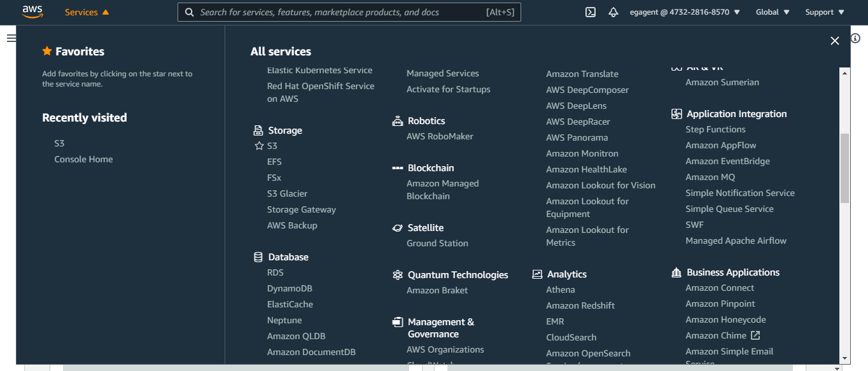Click the Business Applications category icon
This screenshot has height=371, width=868.
[676, 272]
